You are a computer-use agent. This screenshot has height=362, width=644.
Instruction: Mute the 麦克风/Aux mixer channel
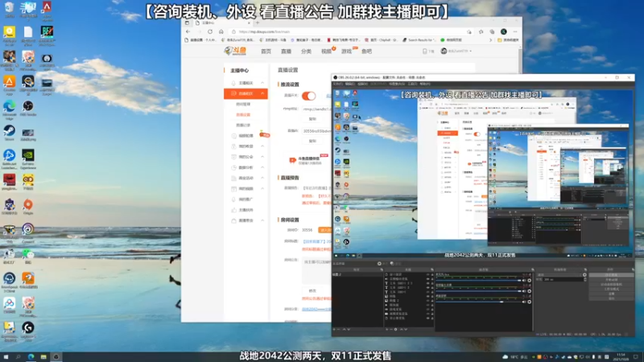524,280
